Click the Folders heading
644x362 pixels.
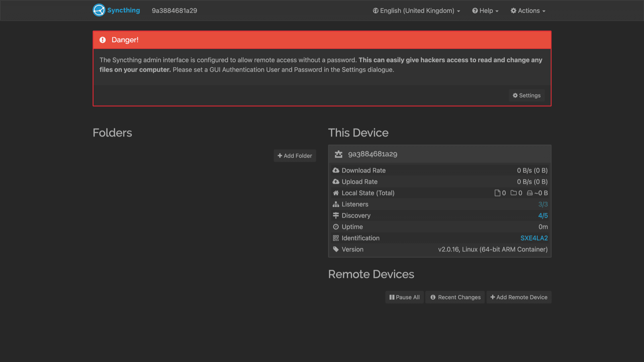point(112,133)
